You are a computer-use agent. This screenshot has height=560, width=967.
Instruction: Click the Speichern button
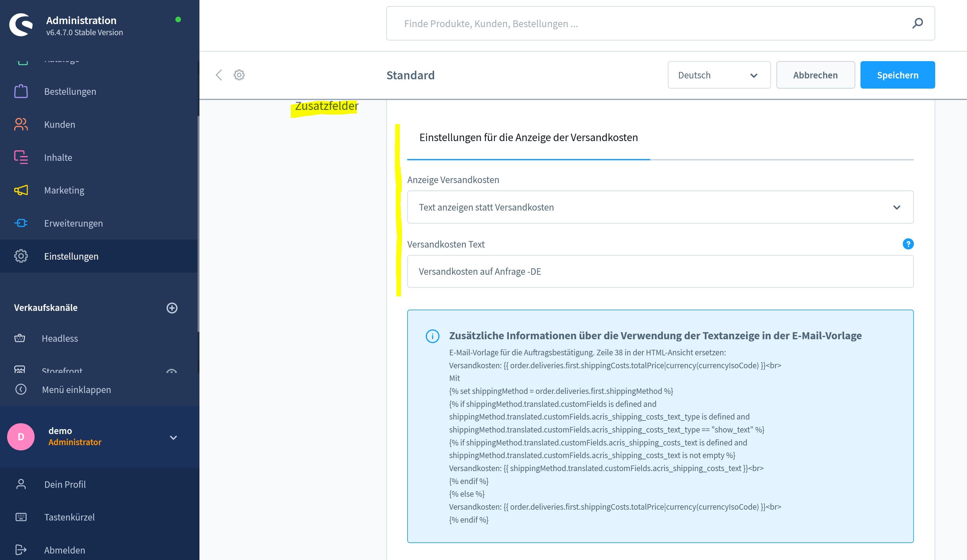(898, 75)
